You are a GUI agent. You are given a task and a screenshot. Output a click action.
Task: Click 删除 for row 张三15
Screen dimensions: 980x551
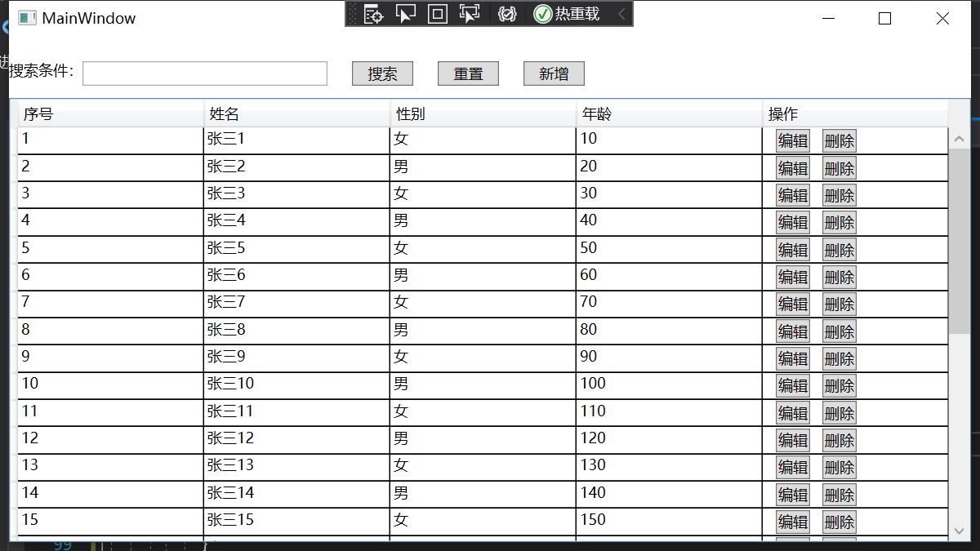click(x=839, y=522)
